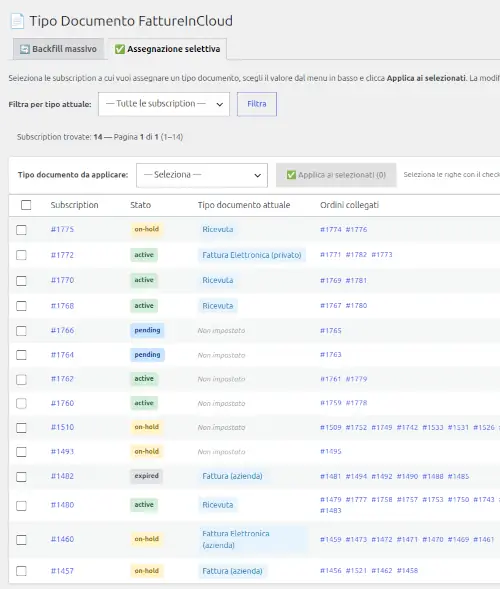Toggle the select-all checkbox in the table header
Viewport: 500px width, 589px height.
pyautogui.click(x=26, y=205)
